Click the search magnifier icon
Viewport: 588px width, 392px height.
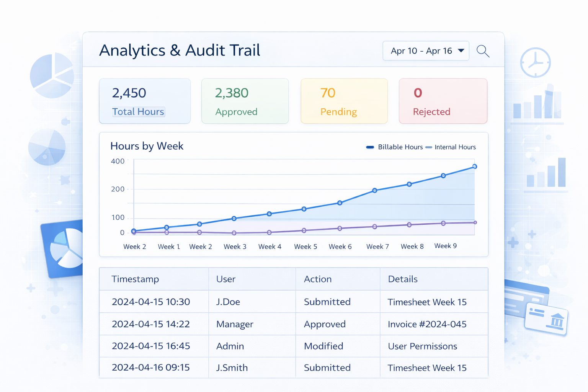pos(483,51)
